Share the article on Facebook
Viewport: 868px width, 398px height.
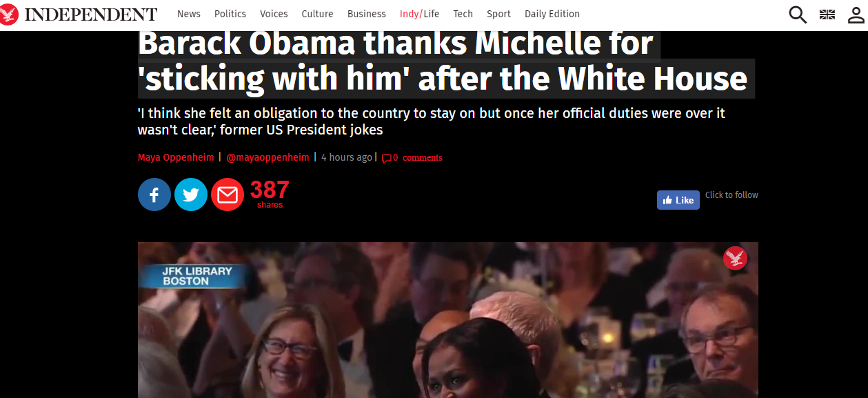(154, 195)
